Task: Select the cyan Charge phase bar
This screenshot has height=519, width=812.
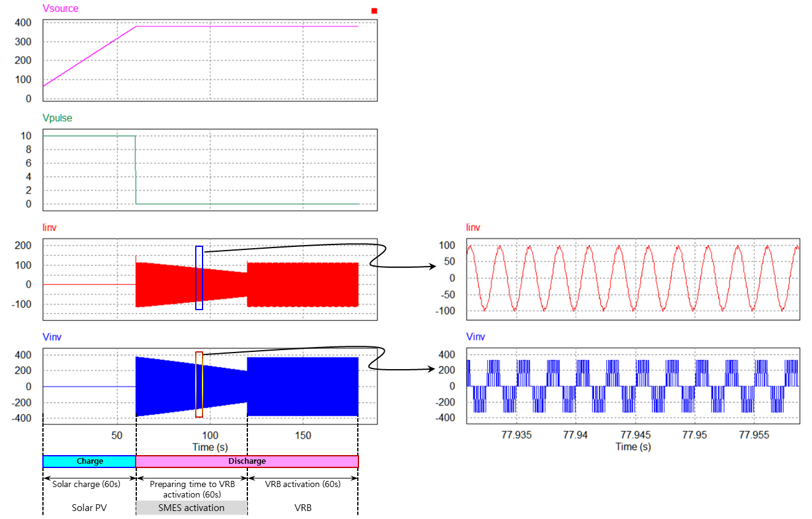Action: [89, 461]
